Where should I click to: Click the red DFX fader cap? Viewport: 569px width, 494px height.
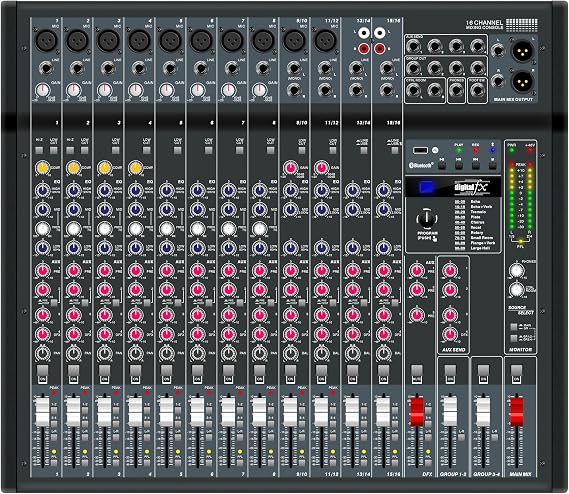tap(417, 412)
